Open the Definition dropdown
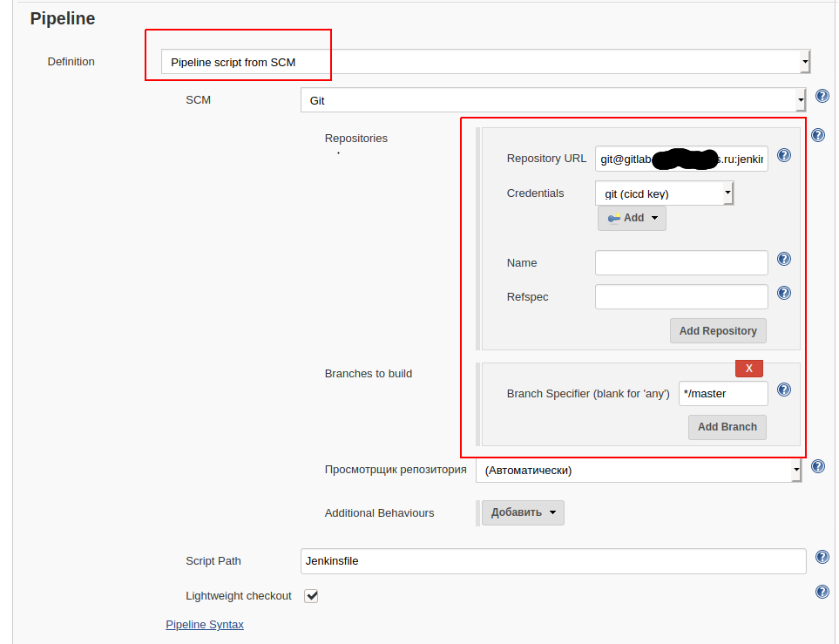This screenshot has width=839, height=644. 485,62
